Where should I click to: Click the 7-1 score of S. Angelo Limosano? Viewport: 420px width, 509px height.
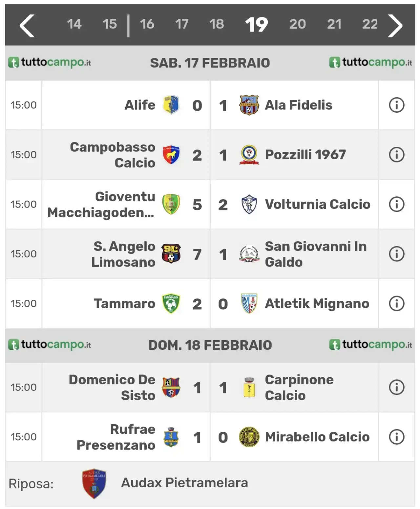210,254
